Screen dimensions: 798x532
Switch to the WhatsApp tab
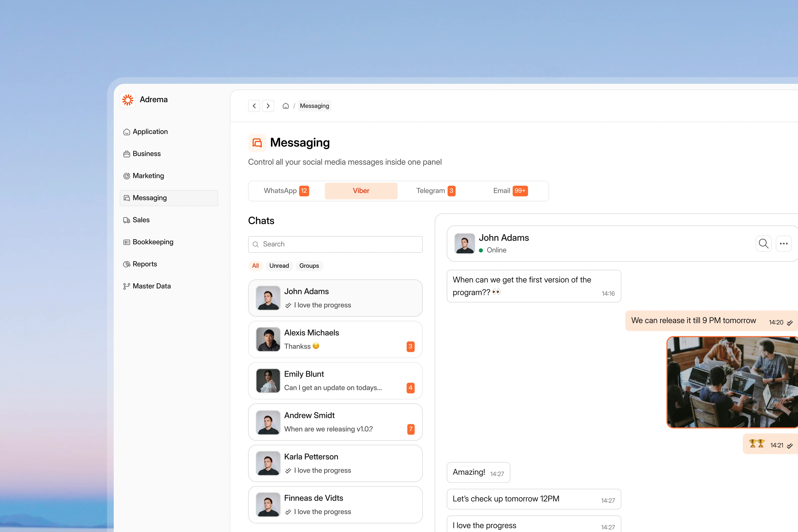(x=286, y=191)
